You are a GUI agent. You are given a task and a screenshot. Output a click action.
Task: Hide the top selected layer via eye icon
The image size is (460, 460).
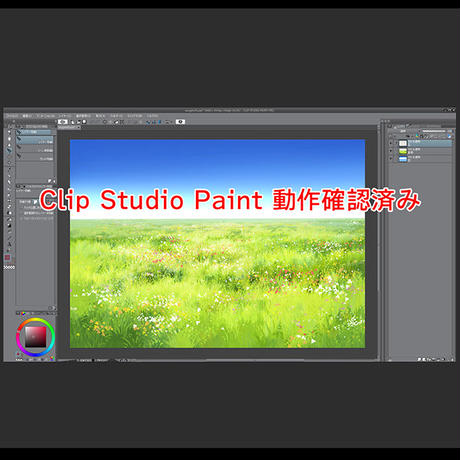pyautogui.click(x=391, y=143)
